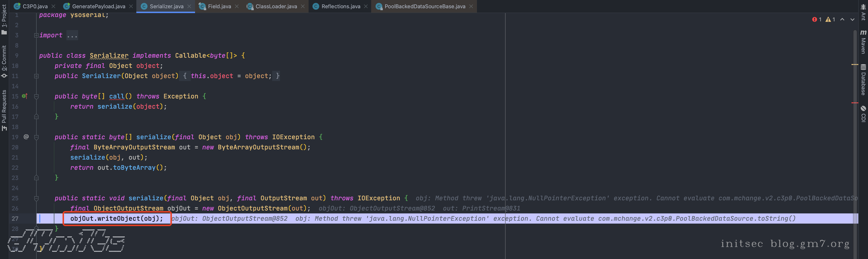The height and width of the screenshot is (259, 868).
Task: Switch to the Reflections.java tab
Action: (x=340, y=6)
